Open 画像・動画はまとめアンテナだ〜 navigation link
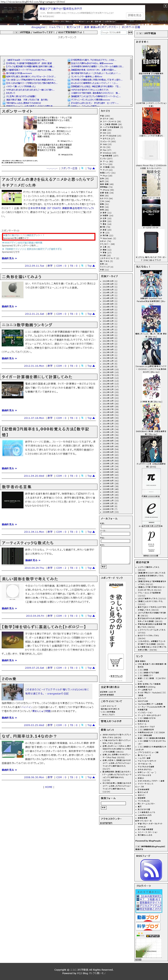Image resolution: width=168 pixels, height=980 pixels. coord(101,27)
